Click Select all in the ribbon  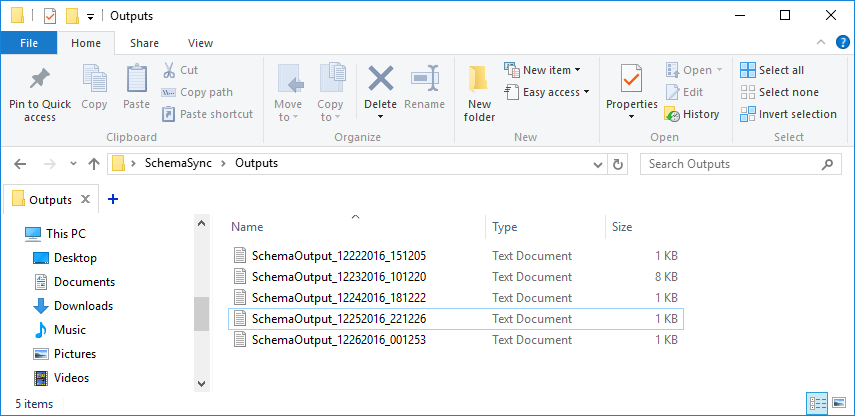tap(772, 70)
